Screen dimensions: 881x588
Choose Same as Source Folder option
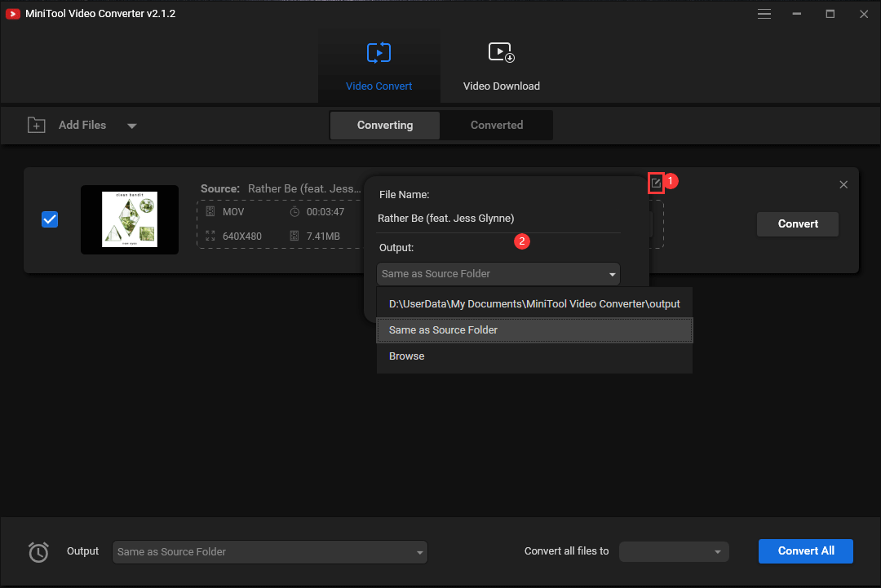534,330
